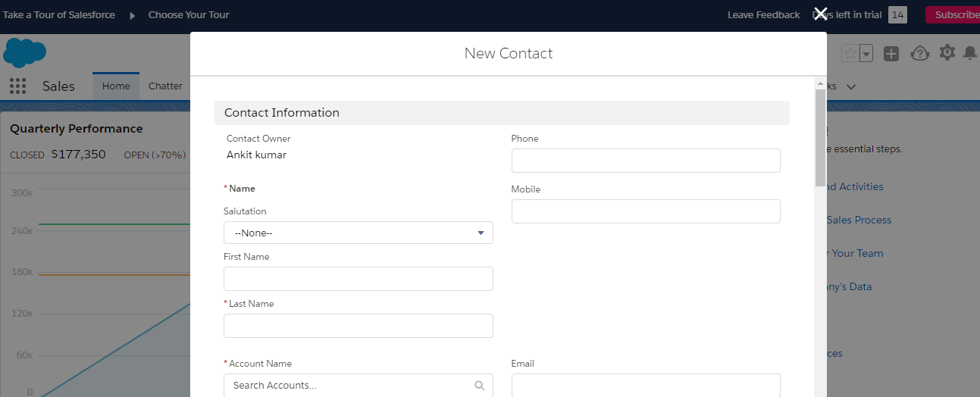
Task: Click the Subscribe button
Action: pos(953,15)
